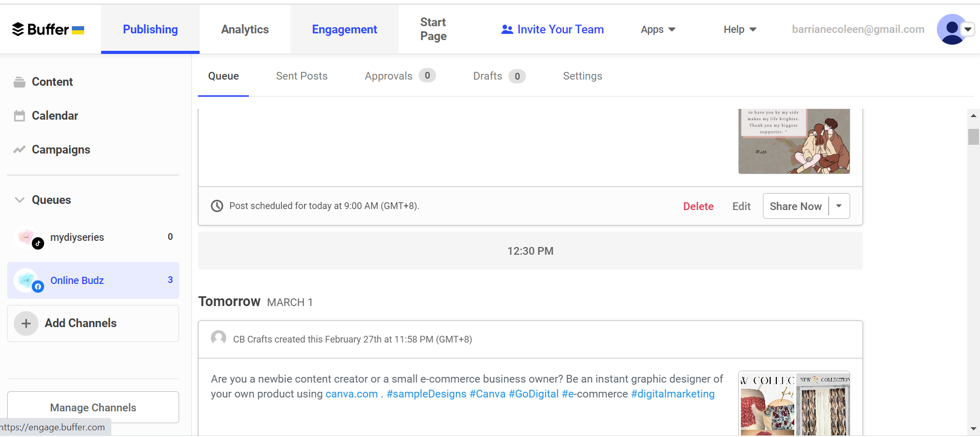
Task: Click the Calendar icon in sidebar
Action: point(19,116)
